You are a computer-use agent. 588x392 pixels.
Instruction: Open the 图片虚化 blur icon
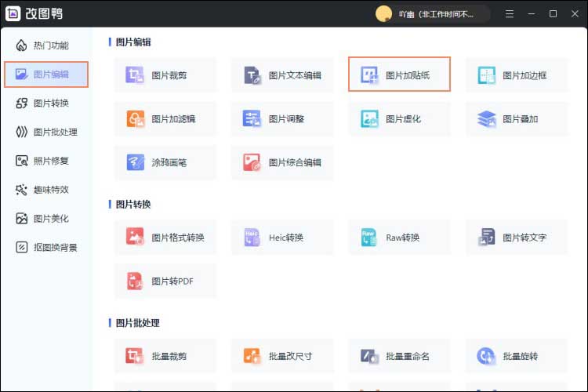coord(369,119)
